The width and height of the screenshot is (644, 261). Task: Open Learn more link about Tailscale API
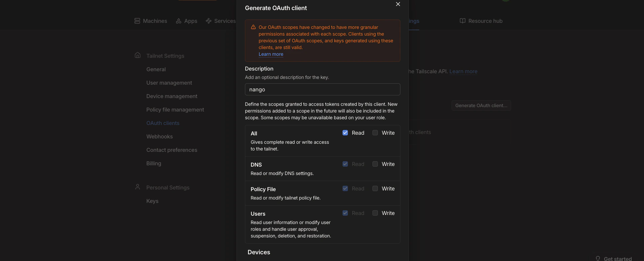pos(463,71)
